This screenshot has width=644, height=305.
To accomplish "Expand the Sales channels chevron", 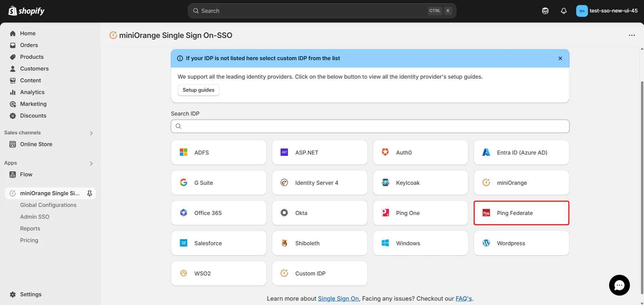I will pyautogui.click(x=91, y=133).
